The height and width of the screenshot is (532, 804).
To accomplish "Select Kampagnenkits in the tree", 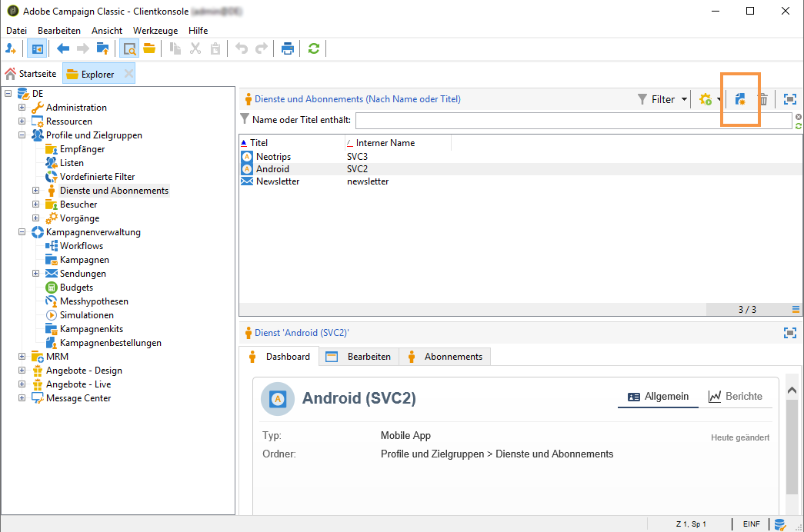I will point(92,328).
